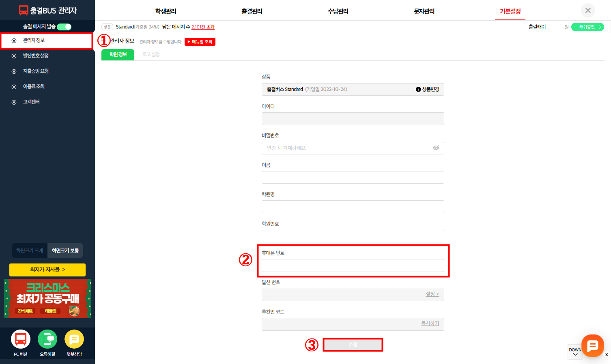Switch to the 로고 설정 tab
The height and width of the screenshot is (364, 611).
(x=151, y=54)
